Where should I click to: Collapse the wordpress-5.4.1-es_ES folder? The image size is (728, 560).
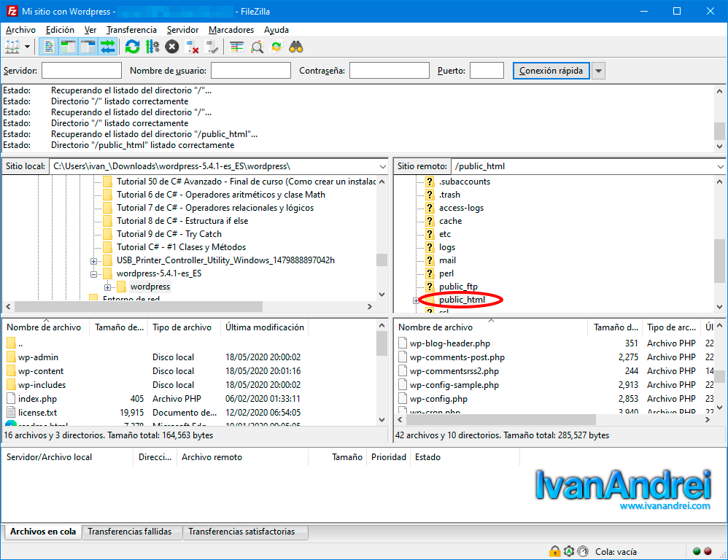coord(94,274)
